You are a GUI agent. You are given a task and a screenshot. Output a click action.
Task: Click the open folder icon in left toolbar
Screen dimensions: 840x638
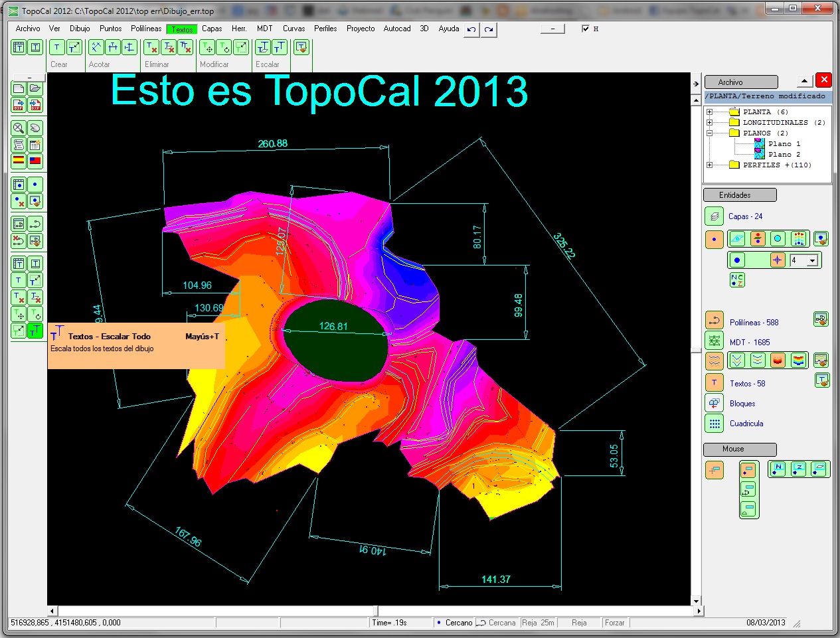(35, 88)
